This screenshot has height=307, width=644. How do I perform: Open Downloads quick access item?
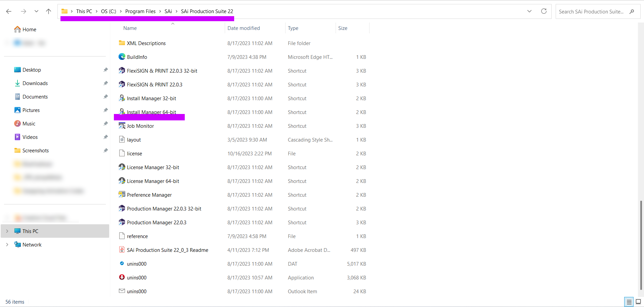(x=31, y=83)
